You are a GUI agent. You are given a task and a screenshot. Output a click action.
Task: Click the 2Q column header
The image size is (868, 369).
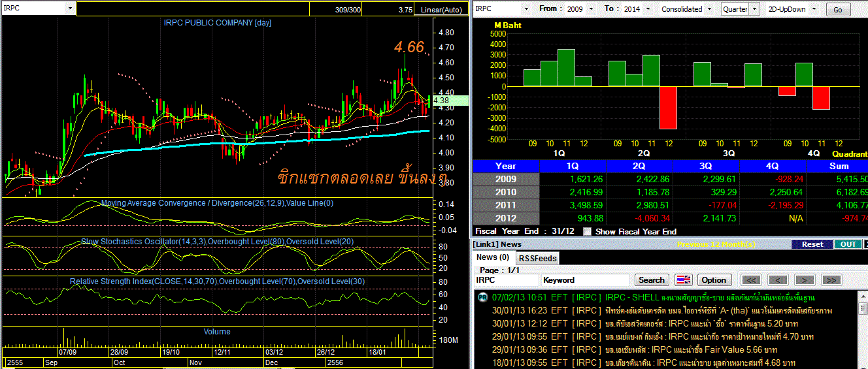(x=640, y=166)
